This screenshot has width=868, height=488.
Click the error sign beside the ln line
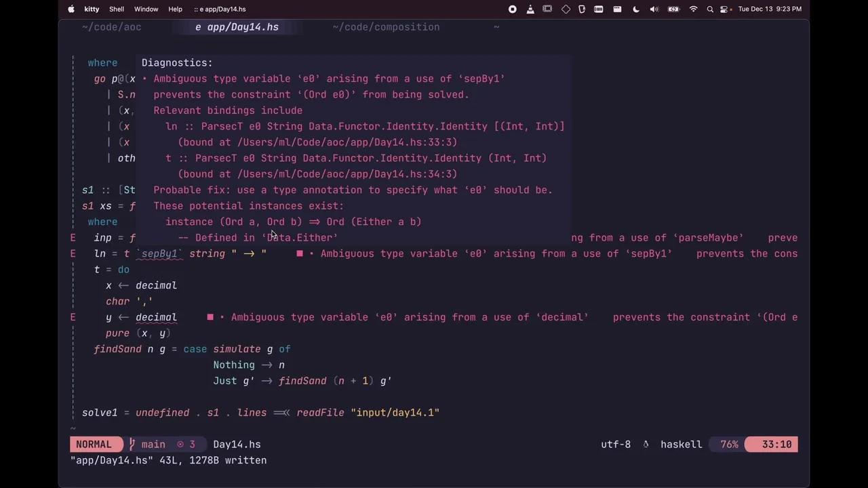pyautogui.click(x=73, y=253)
